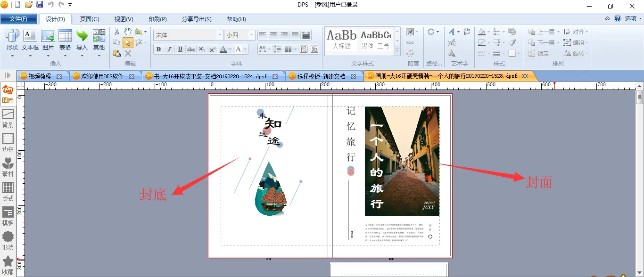
Task: Pick the font color A swatch
Action: 223,49
